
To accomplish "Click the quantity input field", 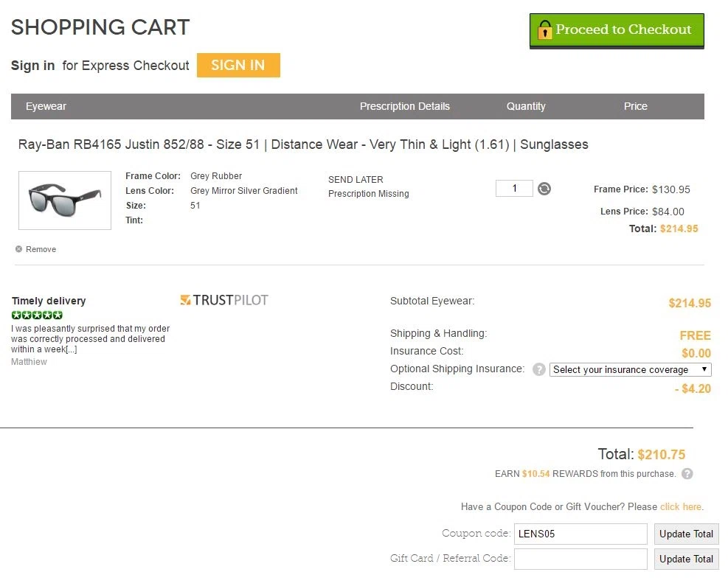I will click(514, 189).
